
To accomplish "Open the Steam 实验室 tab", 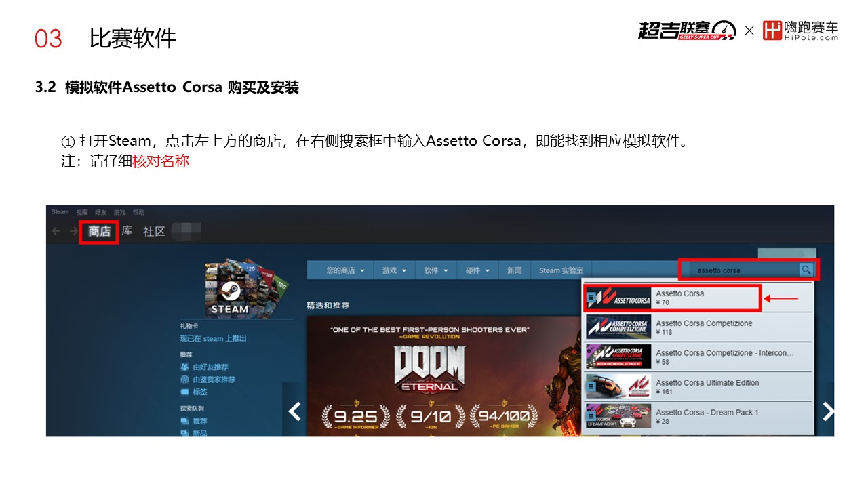I will [560, 270].
